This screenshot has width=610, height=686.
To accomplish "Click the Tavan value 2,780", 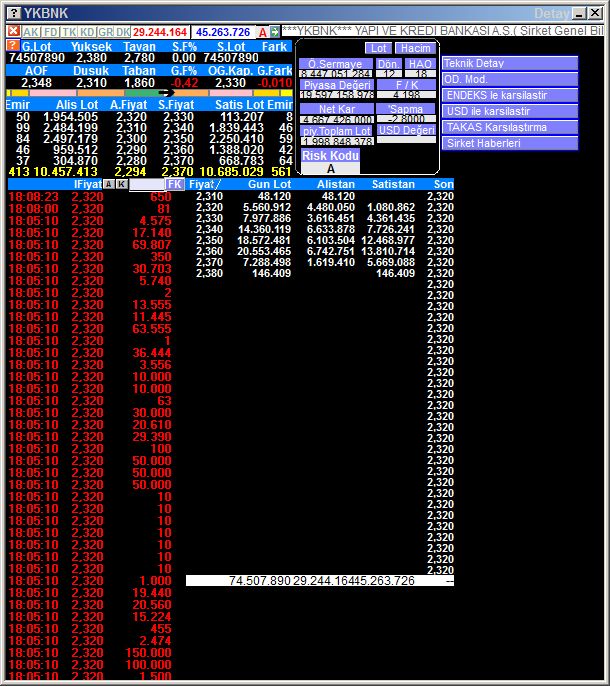I will coord(139,58).
